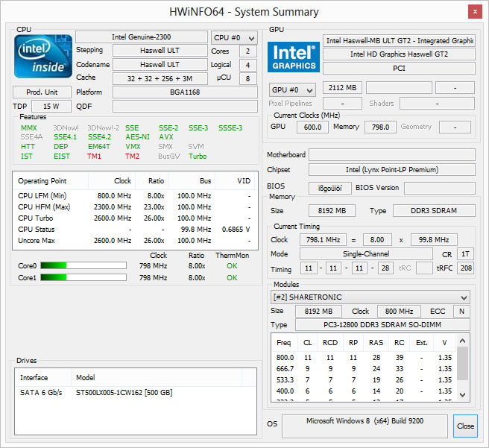The image size is (489, 448).
Task: Select the 800.0 frequency timing row
Action: click(x=364, y=358)
